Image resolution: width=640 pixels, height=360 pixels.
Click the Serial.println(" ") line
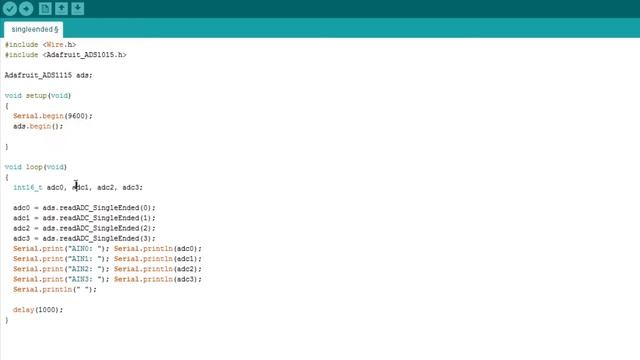click(x=55, y=289)
